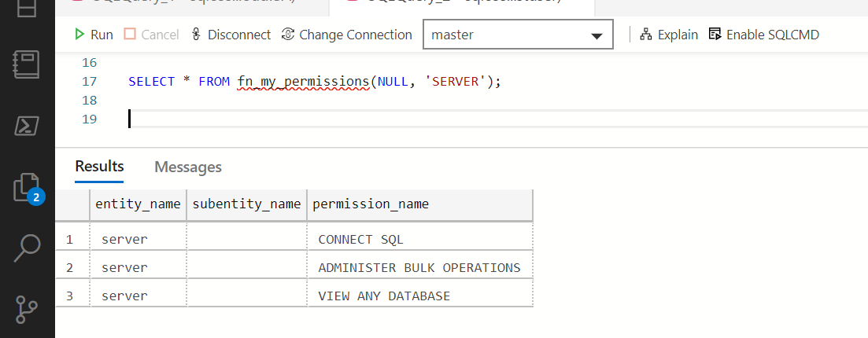Click the Cancel query button
The image size is (868, 338).
coord(152,35)
